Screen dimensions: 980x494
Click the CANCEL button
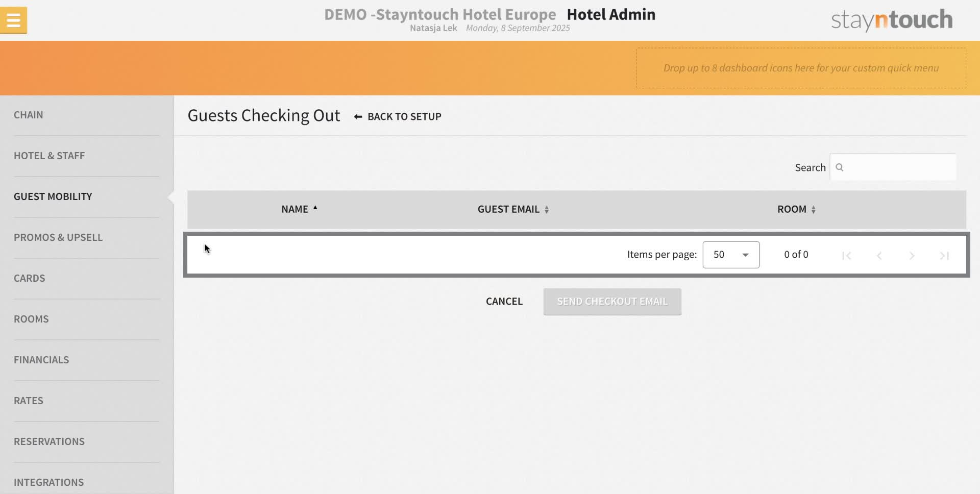504,301
